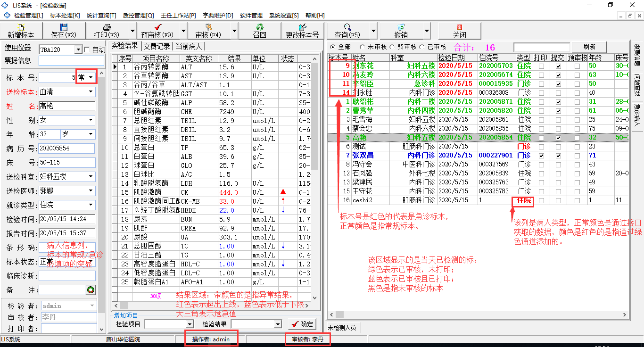This screenshot has width=644, height=347.
Task: Open the 年龄 unit 岁 dropdown
Action: (x=91, y=134)
